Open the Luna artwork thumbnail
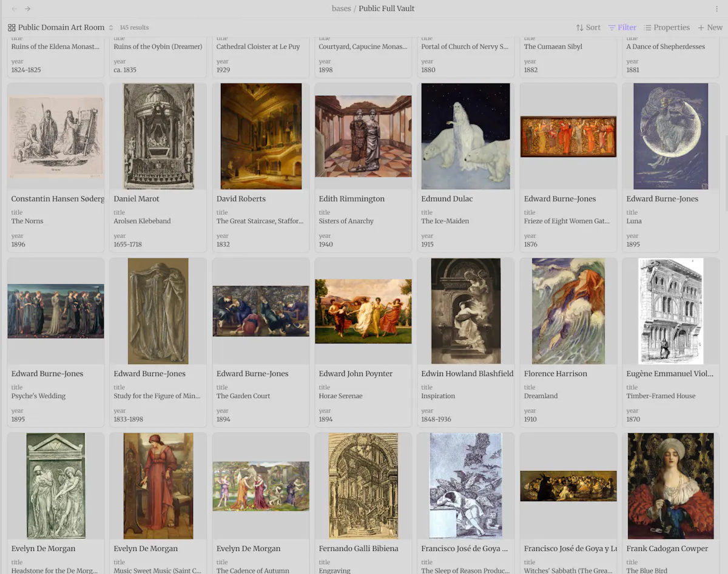 [671, 137]
